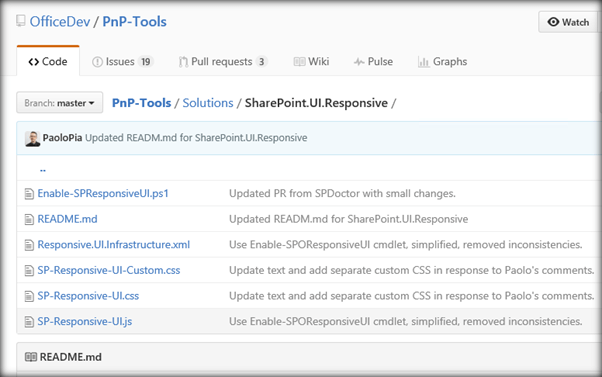Viewport: 602px width, 377px height.
Task: Open the Pulse tab
Action: [x=373, y=61]
